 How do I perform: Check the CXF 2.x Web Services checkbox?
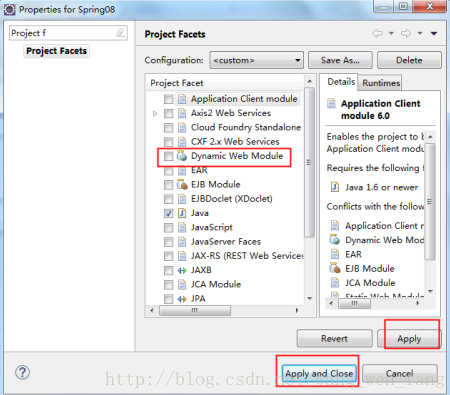(x=169, y=142)
